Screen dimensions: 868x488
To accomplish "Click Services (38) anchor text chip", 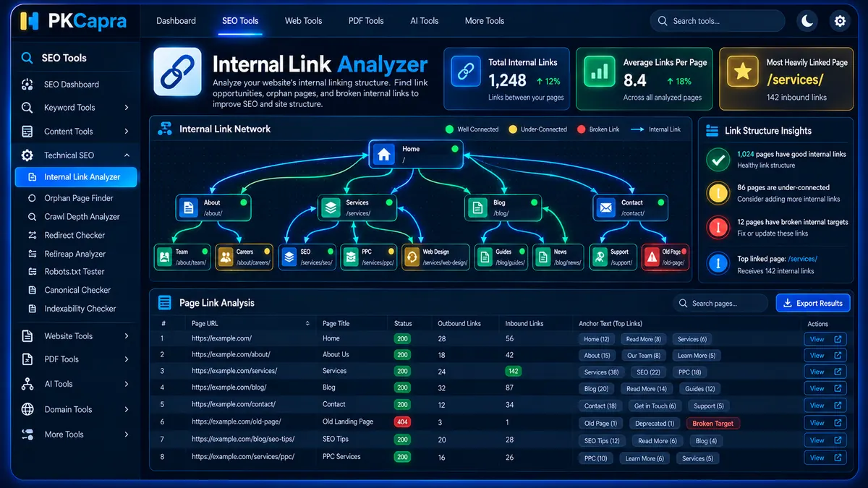I will (x=601, y=372).
